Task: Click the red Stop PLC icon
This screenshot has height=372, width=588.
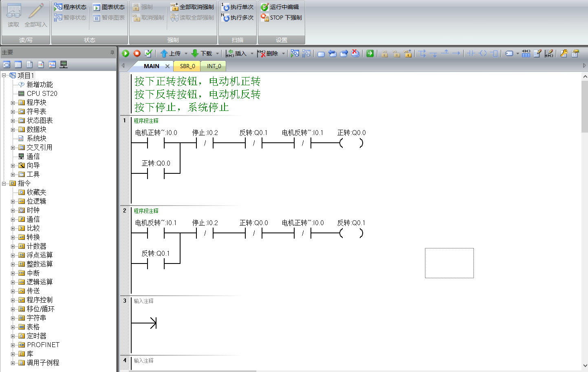Action: 137,53
